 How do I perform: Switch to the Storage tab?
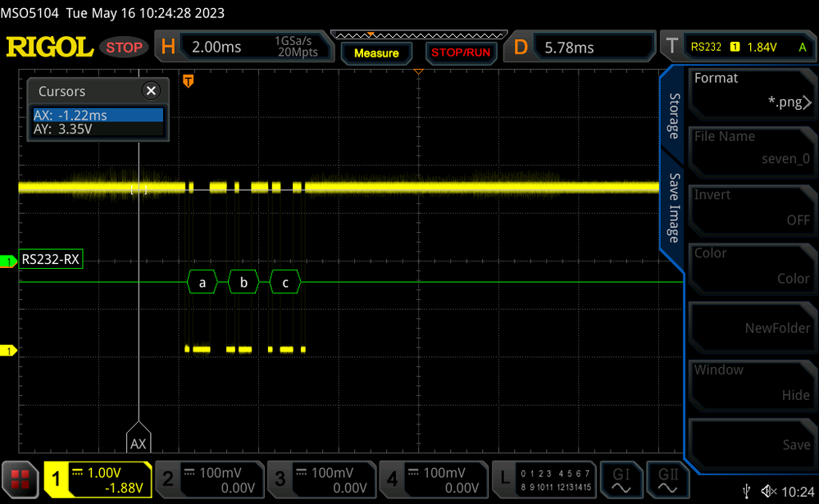coord(675,116)
